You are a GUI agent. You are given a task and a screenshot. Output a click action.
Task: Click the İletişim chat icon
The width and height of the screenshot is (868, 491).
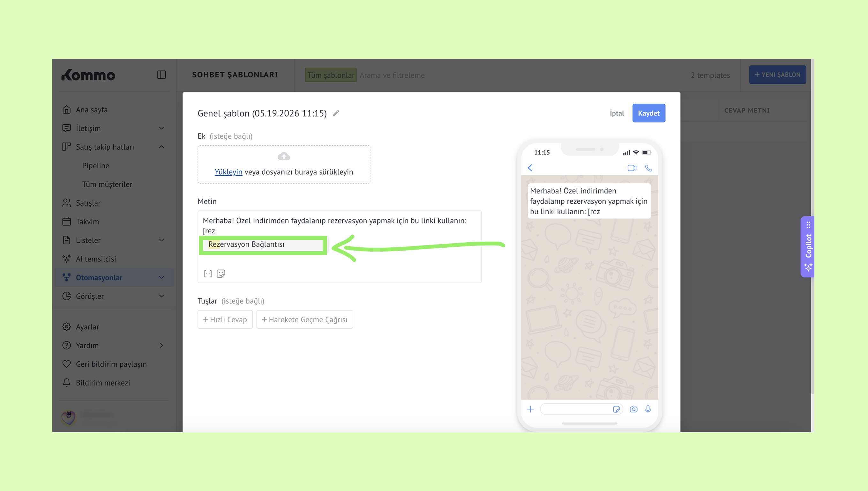pos(66,128)
